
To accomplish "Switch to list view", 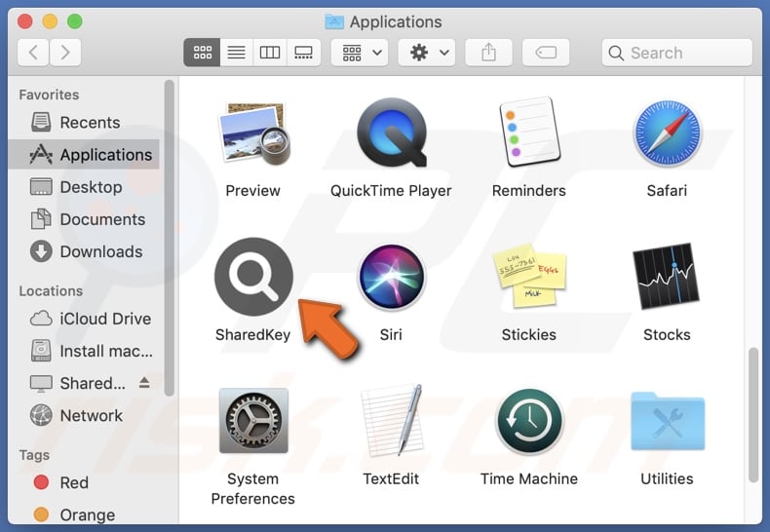I will pyautogui.click(x=236, y=52).
